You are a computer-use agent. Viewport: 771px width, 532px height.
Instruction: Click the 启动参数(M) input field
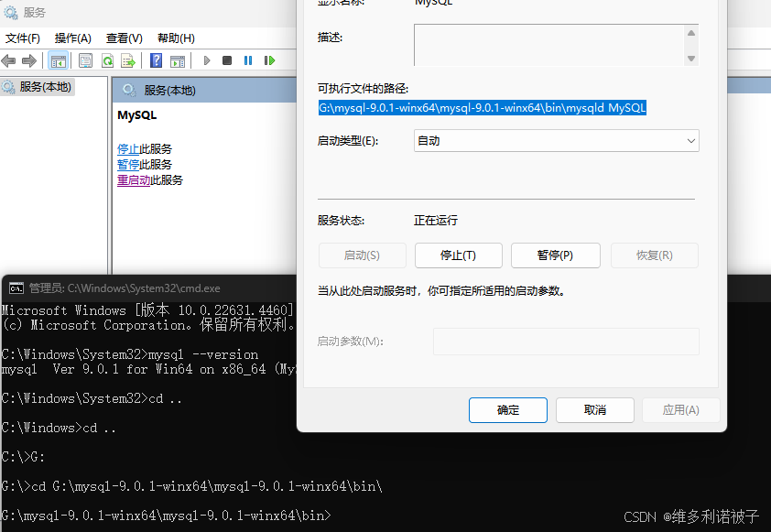tap(566, 342)
